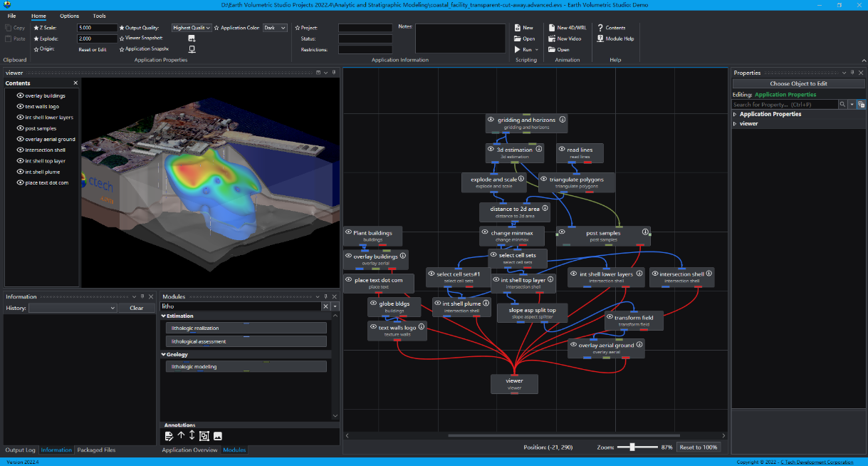Open the File menu

coord(11,16)
